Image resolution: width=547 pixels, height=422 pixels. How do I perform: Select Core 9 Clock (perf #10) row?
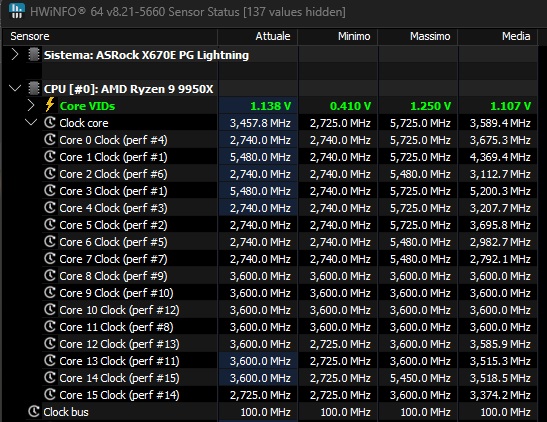coord(116,293)
